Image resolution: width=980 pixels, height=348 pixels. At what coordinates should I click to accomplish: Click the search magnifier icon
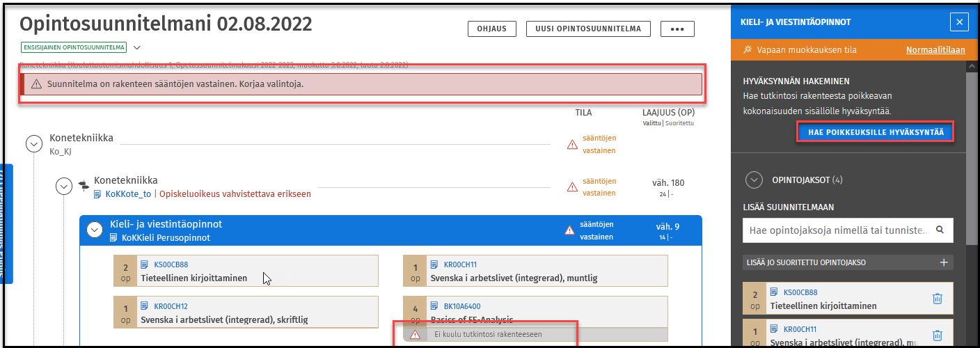pos(940,229)
